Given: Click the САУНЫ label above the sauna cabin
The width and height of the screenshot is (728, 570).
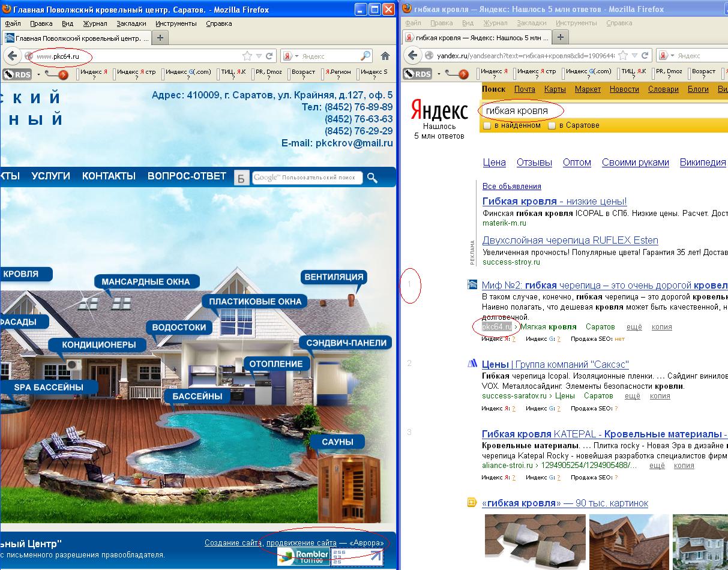Looking at the screenshot, I should [x=337, y=442].
